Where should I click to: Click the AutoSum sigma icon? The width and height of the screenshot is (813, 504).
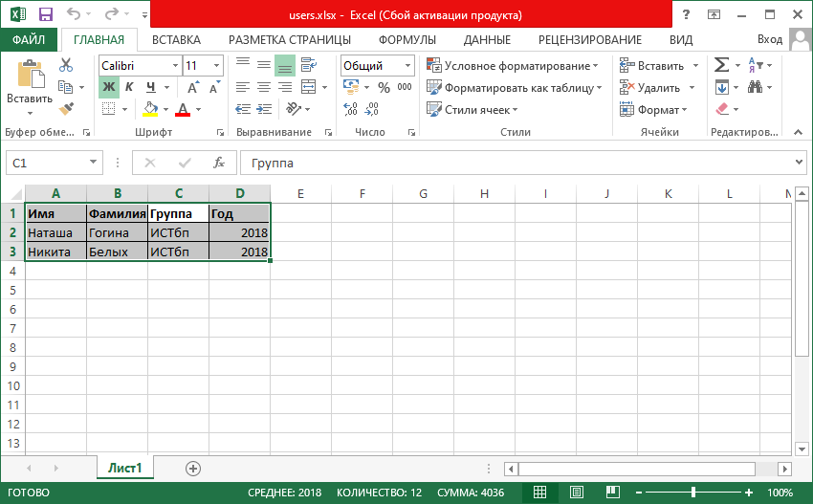click(x=722, y=65)
